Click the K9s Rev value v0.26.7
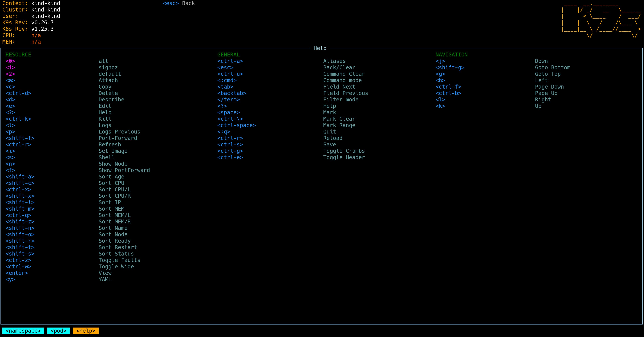 43,22
